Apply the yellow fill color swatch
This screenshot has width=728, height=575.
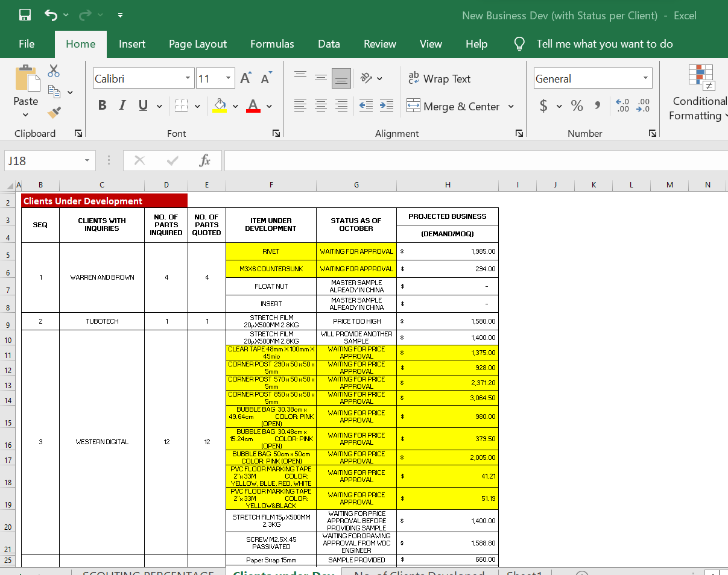click(x=220, y=106)
